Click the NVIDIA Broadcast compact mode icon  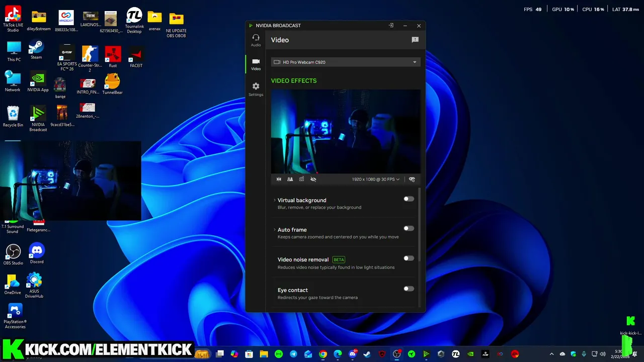pyautogui.click(x=391, y=26)
